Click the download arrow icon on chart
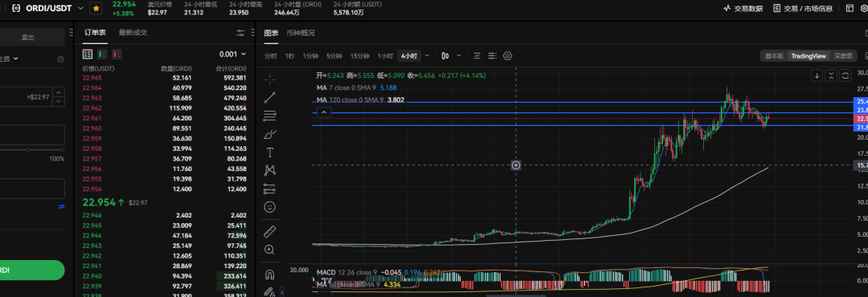 pyautogui.click(x=817, y=75)
